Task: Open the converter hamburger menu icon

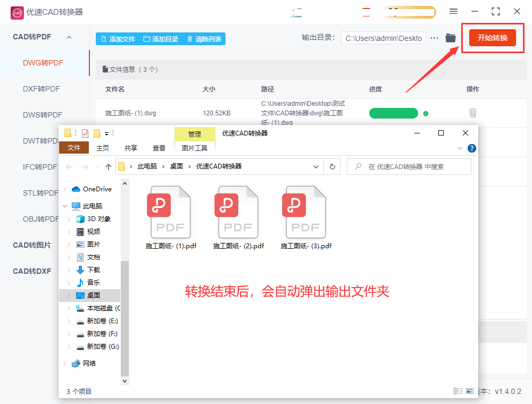Action: coord(453,12)
